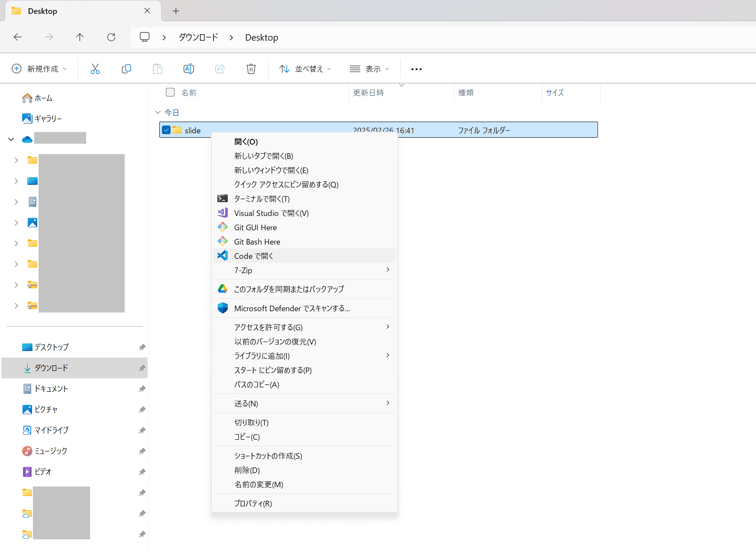Choose Code で開く from context menu
This screenshot has height=551, width=756.
click(254, 256)
